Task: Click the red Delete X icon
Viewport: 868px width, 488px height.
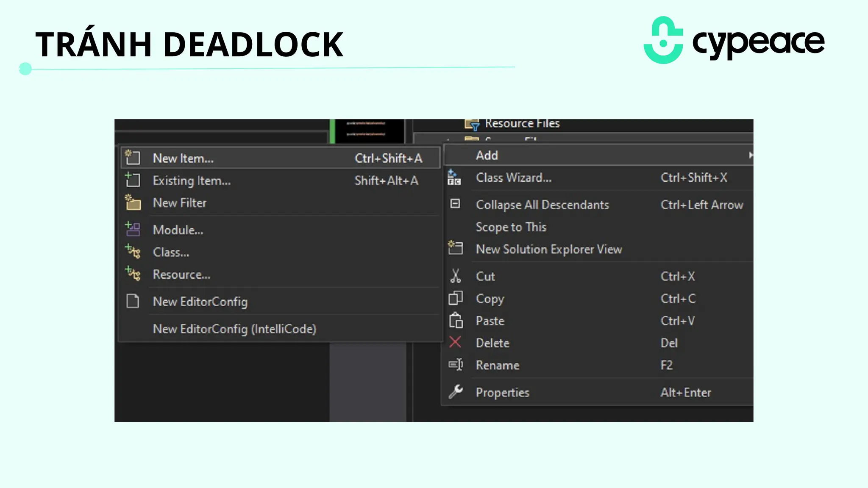Action: (x=455, y=342)
